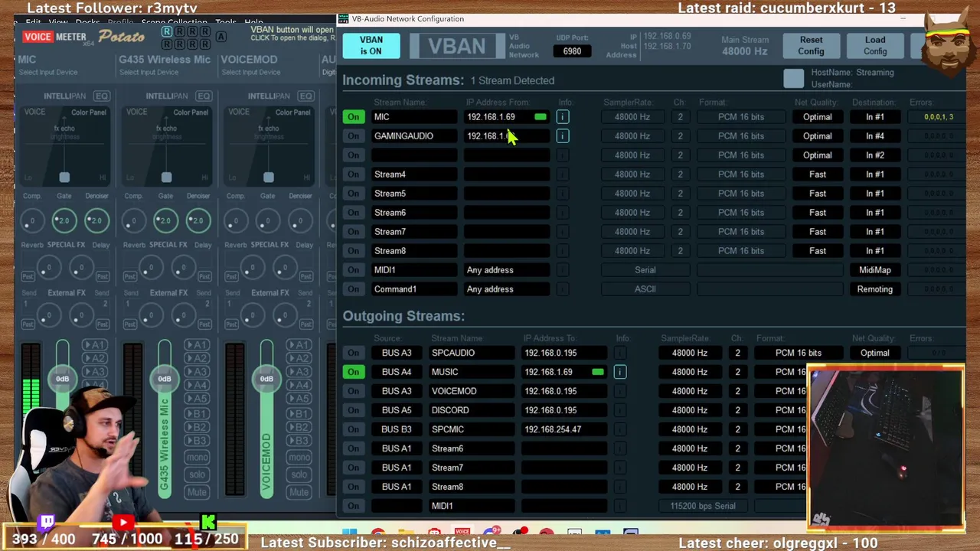Click the Voicemeeter logo in main window
The height and width of the screenshot is (551, 980).
click(x=83, y=37)
